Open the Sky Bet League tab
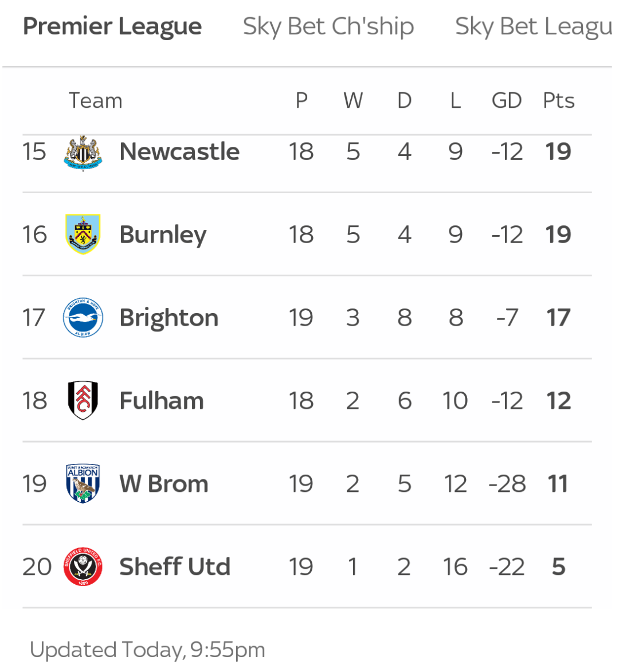Viewport: 619px width, 672px height. coord(534,26)
